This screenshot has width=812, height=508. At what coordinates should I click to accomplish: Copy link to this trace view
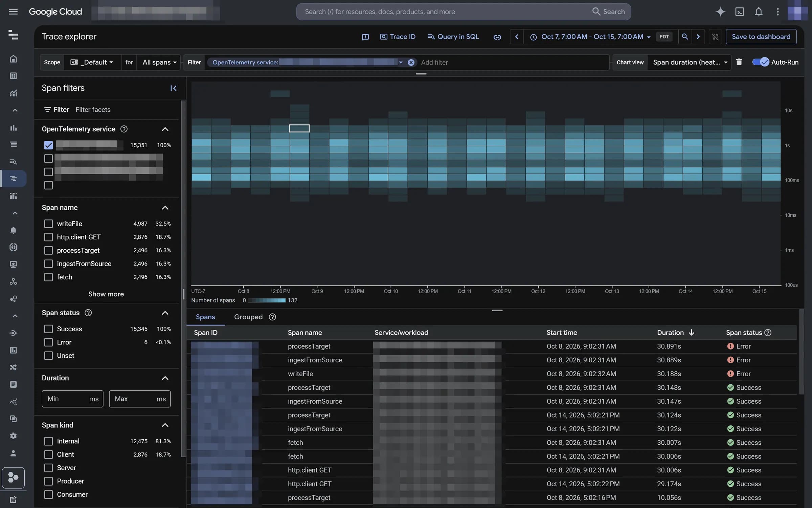[x=497, y=37]
